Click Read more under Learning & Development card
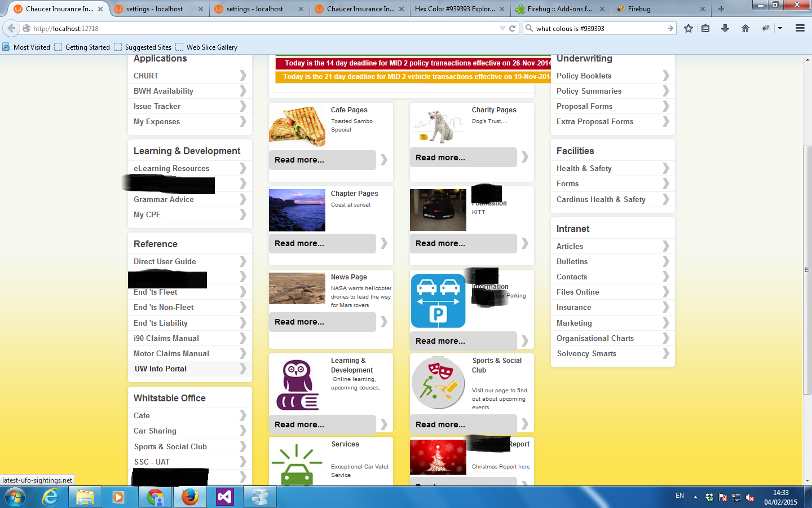The height and width of the screenshot is (508, 812). pyautogui.click(x=323, y=424)
